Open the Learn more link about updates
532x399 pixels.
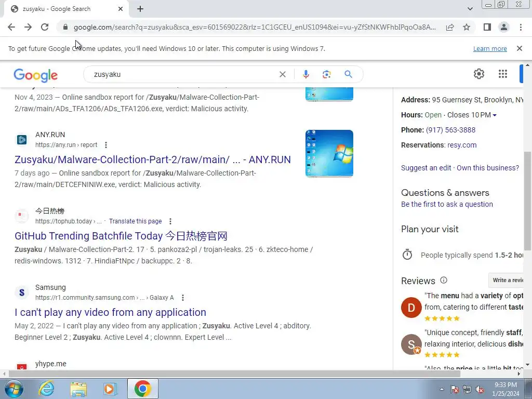pos(490,48)
